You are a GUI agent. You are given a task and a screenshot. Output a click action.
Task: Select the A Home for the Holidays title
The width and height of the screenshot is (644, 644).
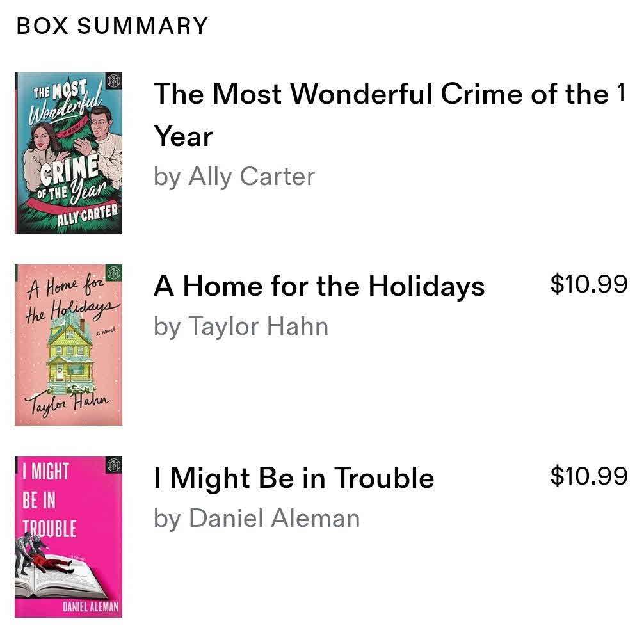point(319,286)
